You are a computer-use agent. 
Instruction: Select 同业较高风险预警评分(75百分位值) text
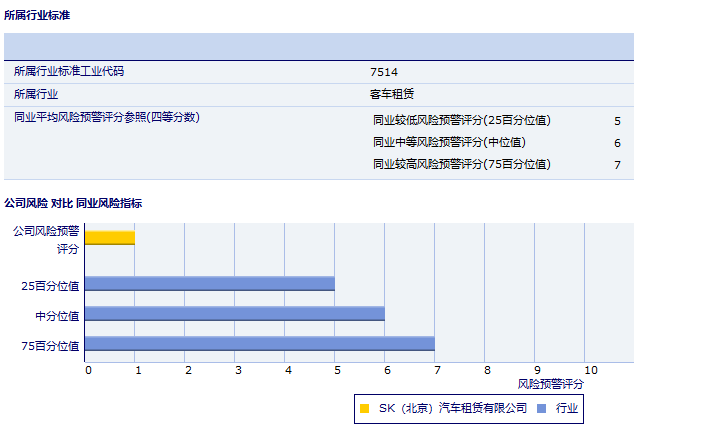[x=461, y=164]
